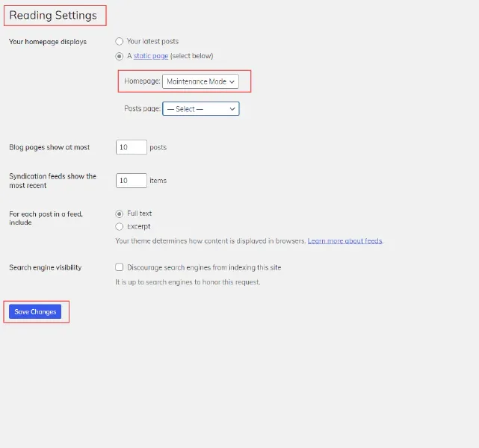
Task: Choose the Excerpt feed option
Action: click(x=119, y=226)
